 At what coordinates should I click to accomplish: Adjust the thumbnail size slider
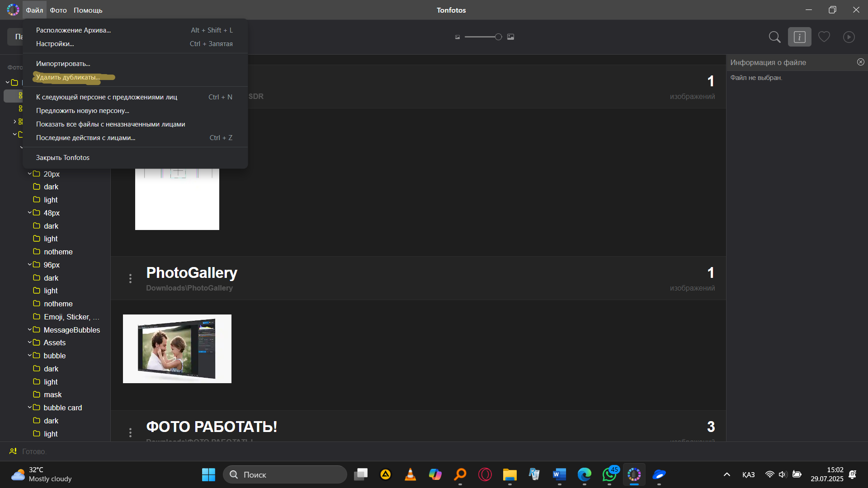click(483, 37)
